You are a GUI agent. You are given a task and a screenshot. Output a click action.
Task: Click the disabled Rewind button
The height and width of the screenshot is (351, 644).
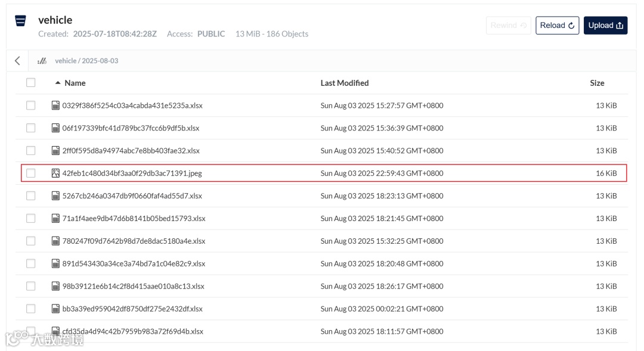[509, 26]
